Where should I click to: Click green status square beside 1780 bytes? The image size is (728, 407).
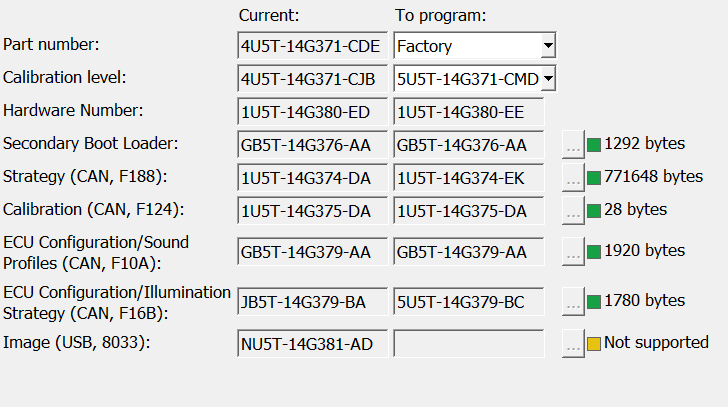pos(594,302)
